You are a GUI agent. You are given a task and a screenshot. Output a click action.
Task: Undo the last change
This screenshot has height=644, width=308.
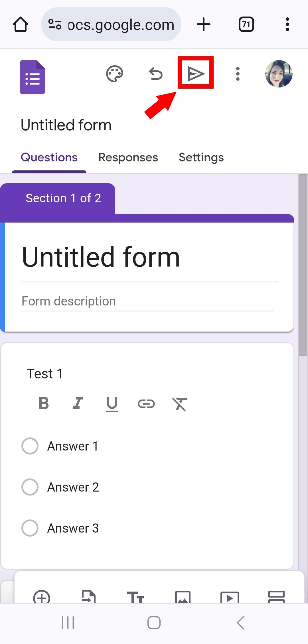pyautogui.click(x=155, y=74)
